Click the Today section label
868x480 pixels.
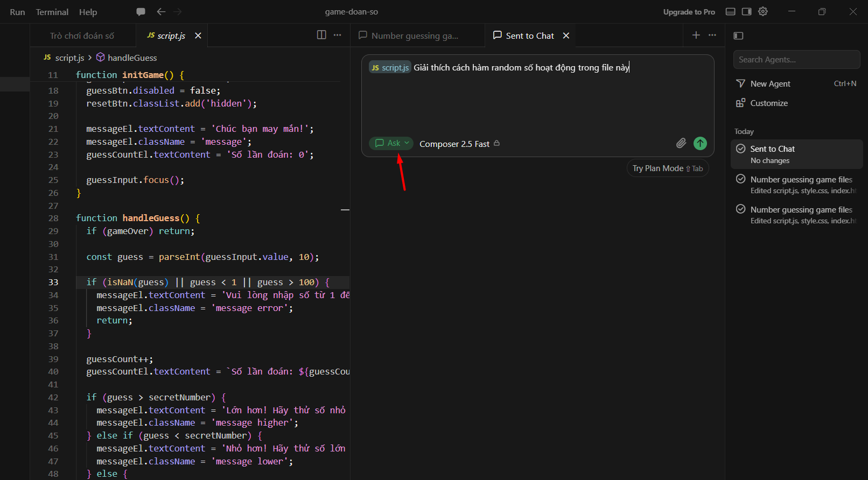coord(744,131)
